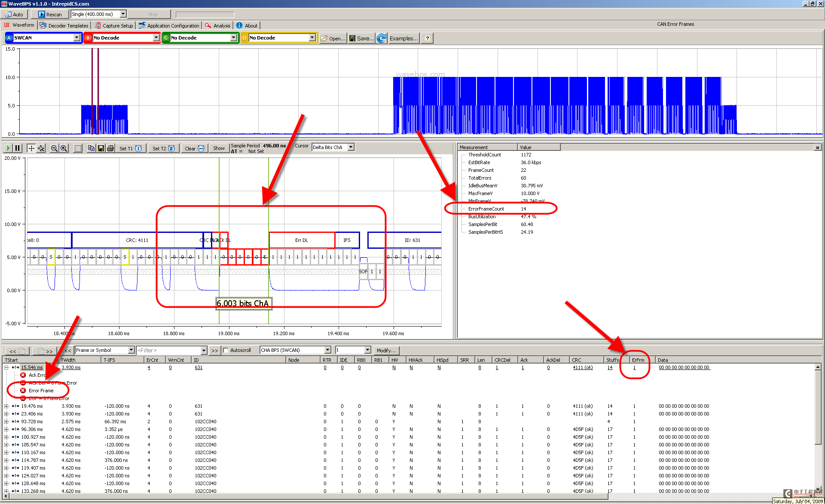Screen dimensions: 825x504
Task: Click the green channel C color badge
Action: 166,38
